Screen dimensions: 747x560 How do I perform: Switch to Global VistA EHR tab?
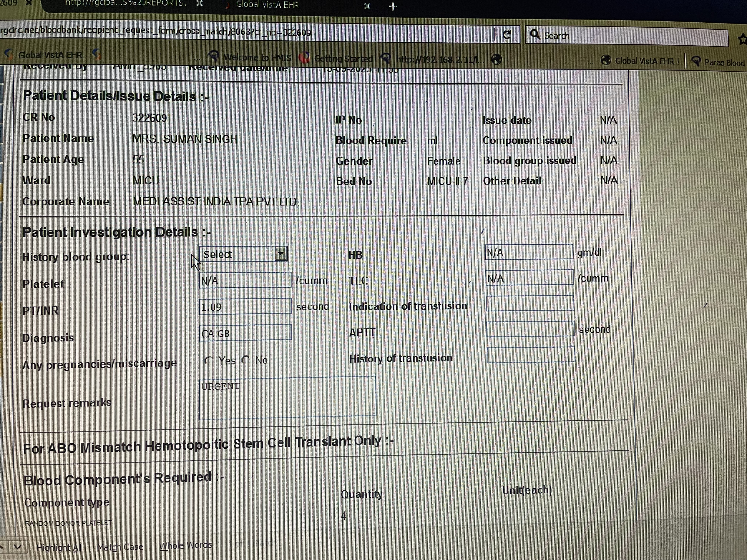click(267, 5)
